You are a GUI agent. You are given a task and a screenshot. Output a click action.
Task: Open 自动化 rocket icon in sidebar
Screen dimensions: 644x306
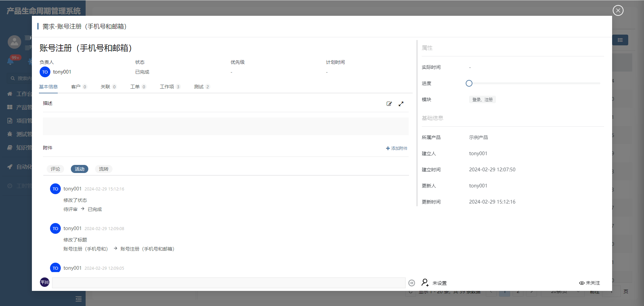(x=10, y=167)
